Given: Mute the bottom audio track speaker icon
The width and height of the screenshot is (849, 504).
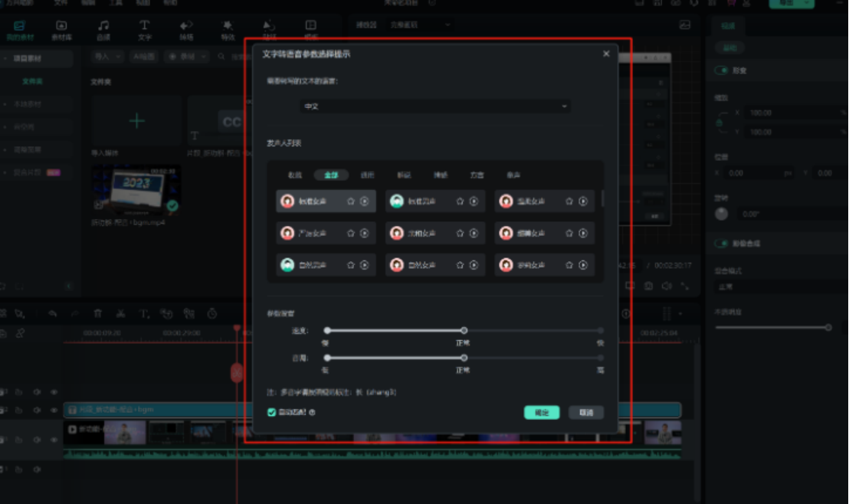Looking at the screenshot, I should coord(37,470).
